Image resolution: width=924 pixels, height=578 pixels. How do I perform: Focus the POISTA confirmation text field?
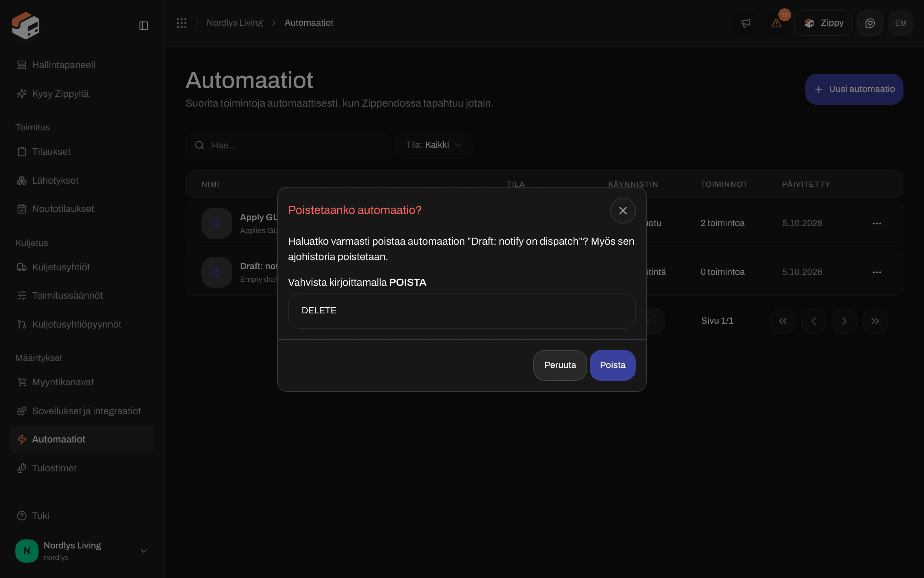[462, 311]
